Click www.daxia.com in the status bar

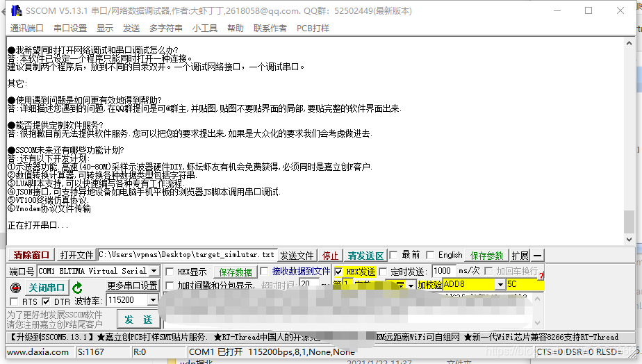click(38, 352)
